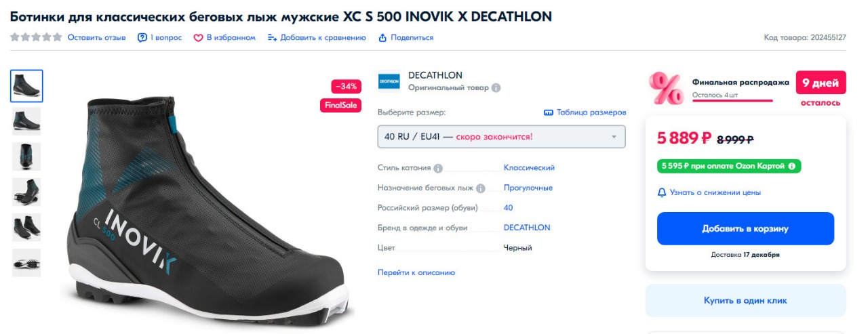Click info icon on Ozon Картой badge
Image resolution: width=868 pixels, height=334 pixels.
click(792, 166)
